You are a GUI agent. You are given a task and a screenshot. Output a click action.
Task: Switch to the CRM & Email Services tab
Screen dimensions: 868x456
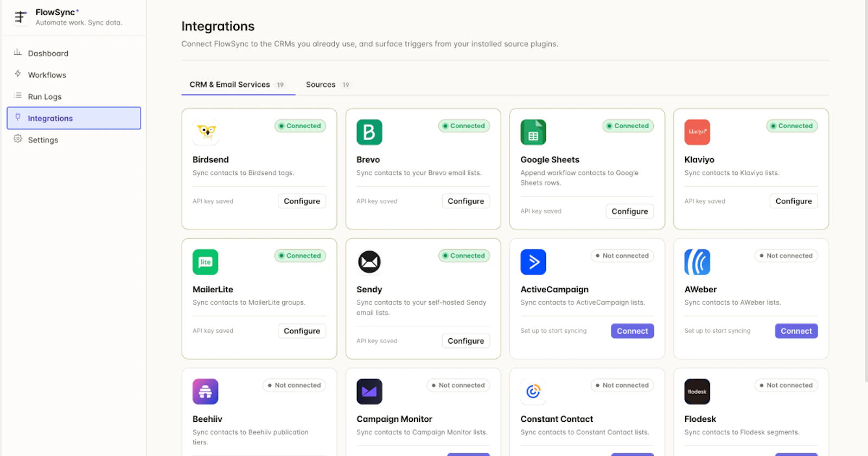pyautogui.click(x=238, y=85)
